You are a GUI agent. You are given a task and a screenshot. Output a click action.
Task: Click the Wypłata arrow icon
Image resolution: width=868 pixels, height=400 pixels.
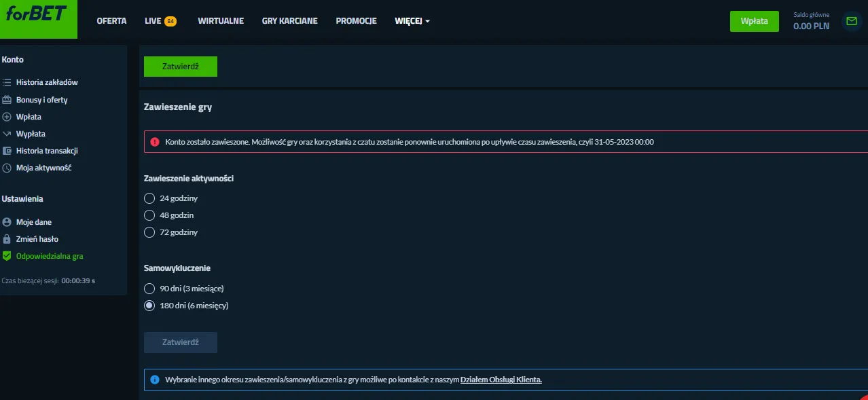coord(7,134)
